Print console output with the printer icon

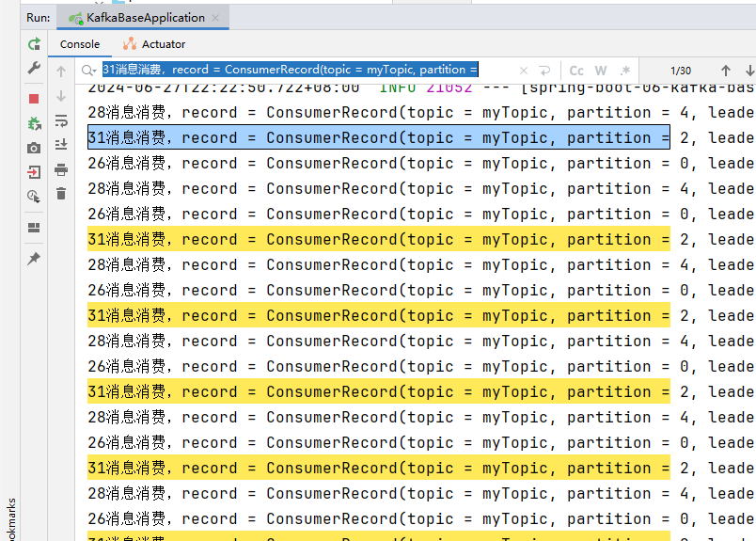(x=61, y=169)
